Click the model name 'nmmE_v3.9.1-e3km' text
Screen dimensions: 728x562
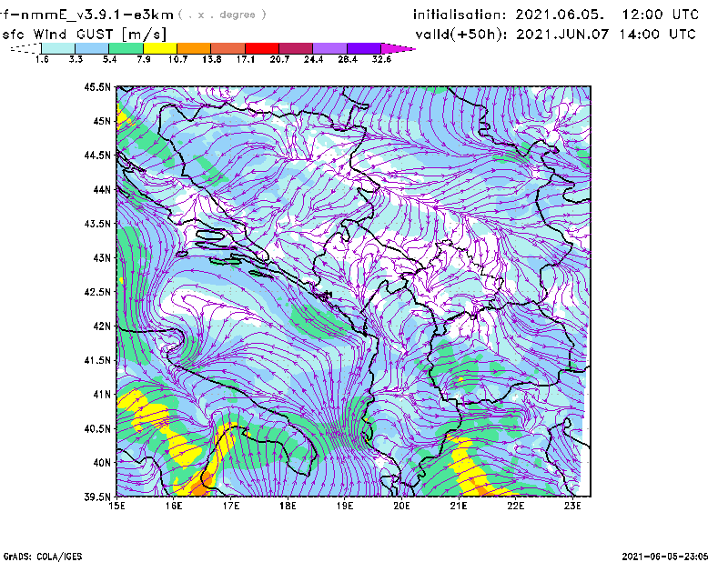[x=97, y=15]
